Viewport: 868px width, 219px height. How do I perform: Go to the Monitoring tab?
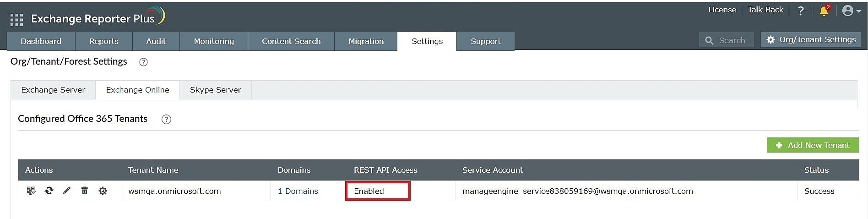(x=214, y=41)
